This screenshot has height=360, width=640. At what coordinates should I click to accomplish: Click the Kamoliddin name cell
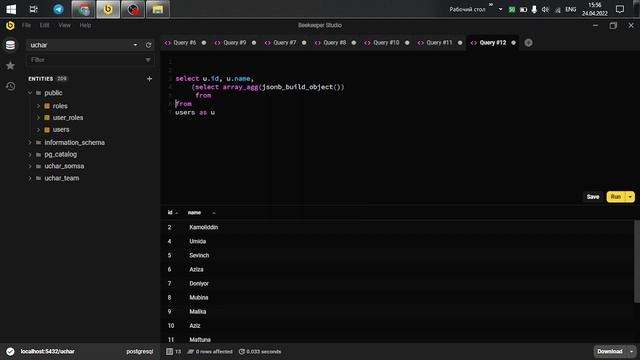coord(203,227)
